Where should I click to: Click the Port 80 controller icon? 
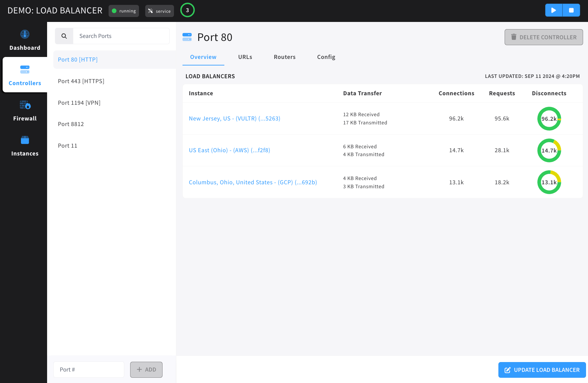click(187, 37)
